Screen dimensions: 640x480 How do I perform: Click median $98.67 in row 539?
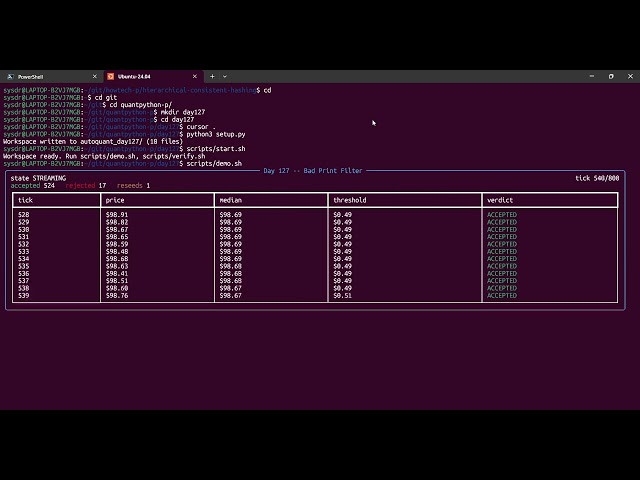[231, 296]
